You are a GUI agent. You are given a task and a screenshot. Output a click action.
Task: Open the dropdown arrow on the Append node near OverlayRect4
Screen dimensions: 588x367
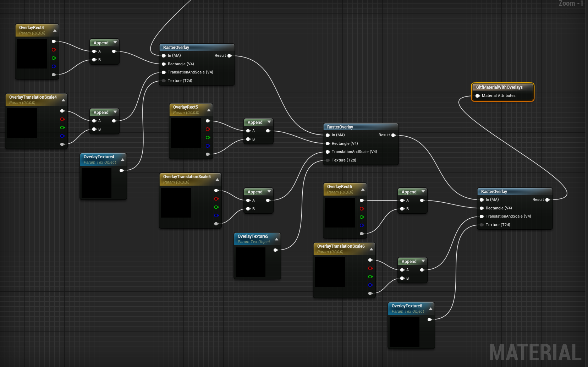click(x=115, y=42)
